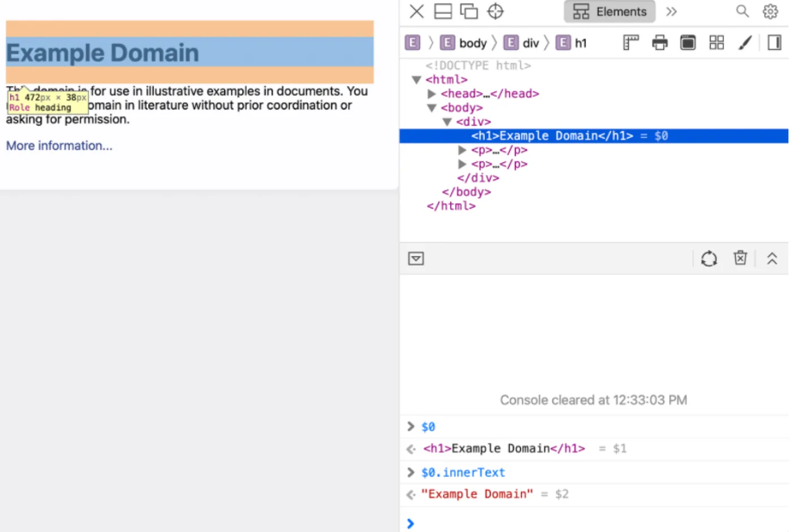Toggle the grid overlay icon
The width and height of the screenshot is (791, 532).
tap(717, 42)
